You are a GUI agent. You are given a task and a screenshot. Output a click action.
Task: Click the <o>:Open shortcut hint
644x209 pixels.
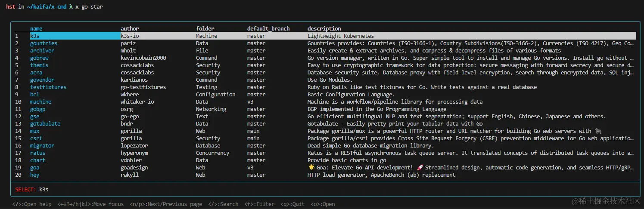click(323, 204)
